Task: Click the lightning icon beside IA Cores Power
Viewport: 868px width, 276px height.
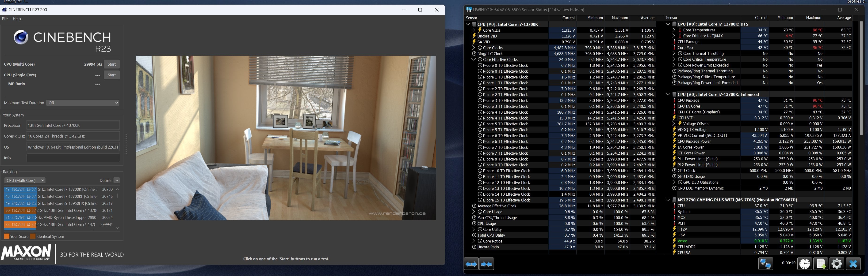Action: click(674, 147)
